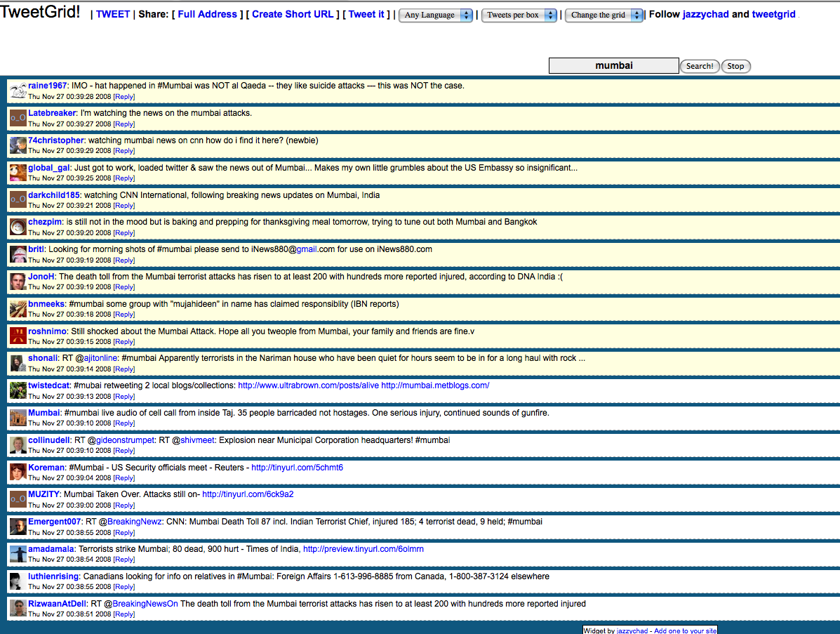The height and width of the screenshot is (634, 840).
Task: Click jazzychad link in widget footer
Action: click(632, 630)
